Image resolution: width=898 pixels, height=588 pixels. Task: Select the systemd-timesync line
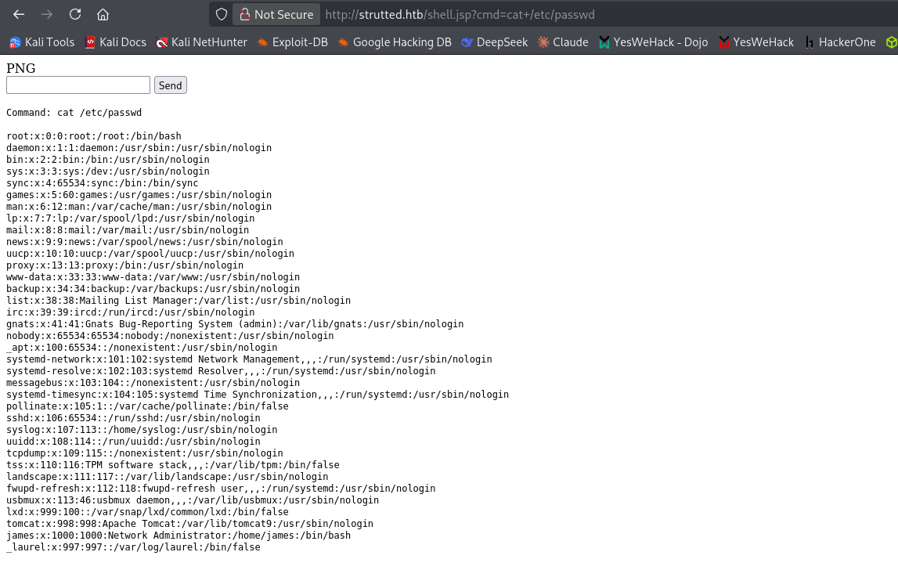pyautogui.click(x=258, y=395)
